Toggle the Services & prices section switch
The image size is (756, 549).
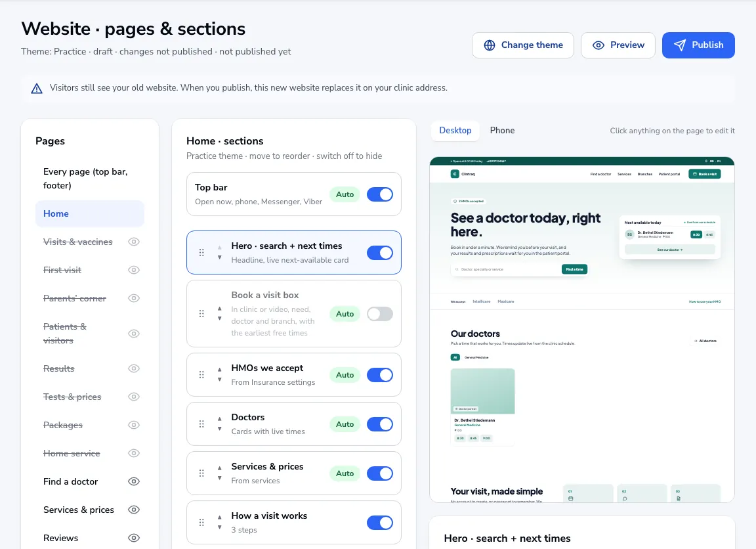click(x=380, y=473)
